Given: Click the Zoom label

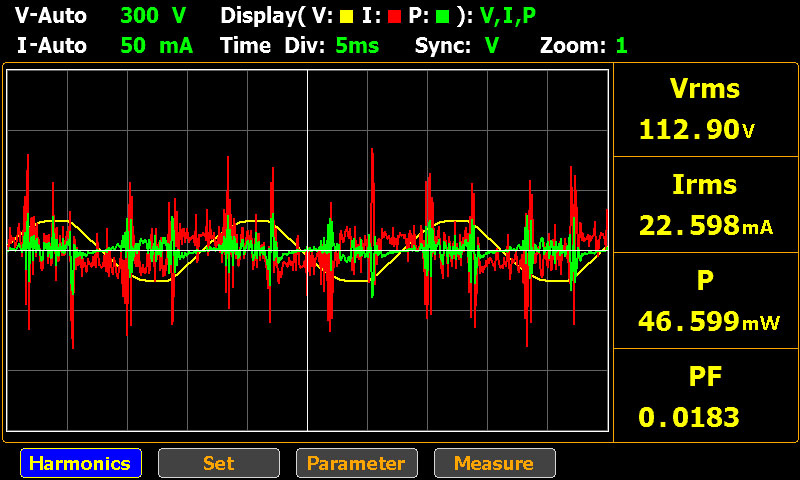Looking at the screenshot, I should (x=573, y=46).
